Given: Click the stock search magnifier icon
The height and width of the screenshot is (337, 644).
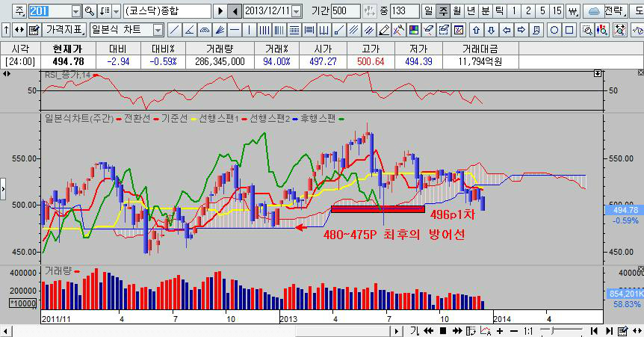Looking at the screenshot, I should pyautogui.click(x=90, y=11).
